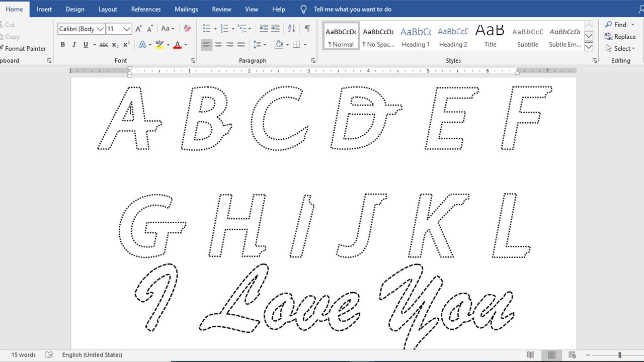Align text to the right

[x=229, y=45]
